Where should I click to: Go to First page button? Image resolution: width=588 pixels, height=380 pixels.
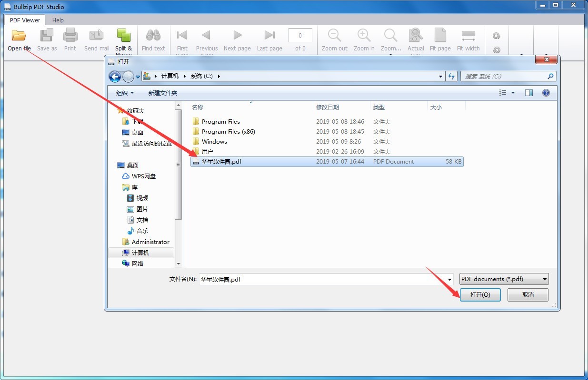[182, 35]
